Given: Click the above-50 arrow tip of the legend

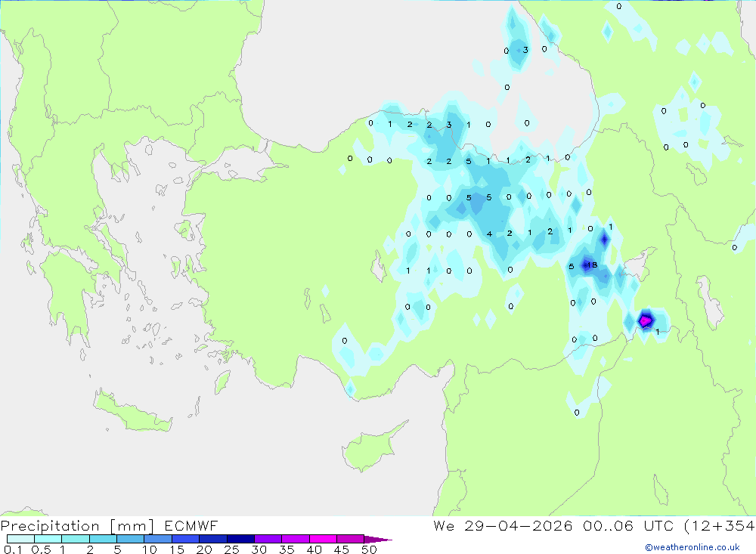Looking at the screenshot, I should click(378, 540).
